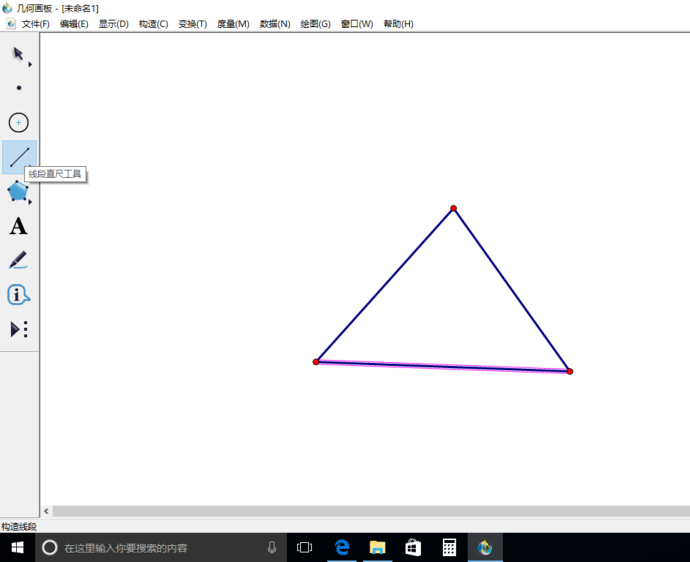Expand the 变换(T) menu
The height and width of the screenshot is (562, 690).
(x=192, y=23)
